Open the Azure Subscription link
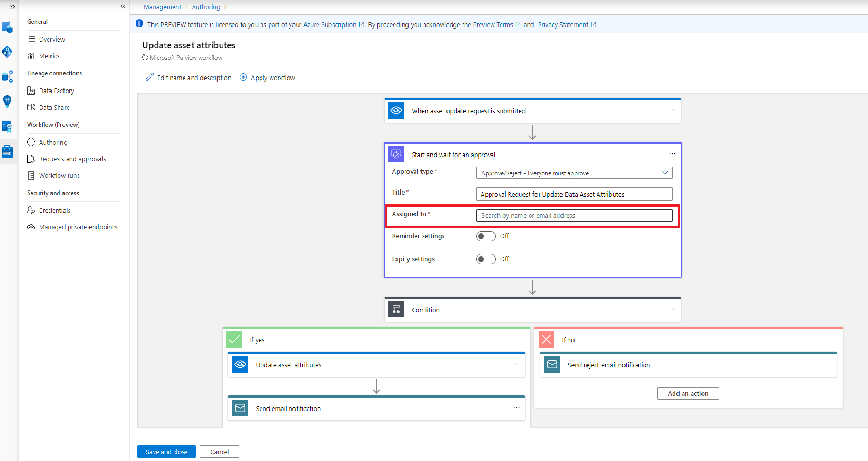 pyautogui.click(x=334, y=24)
